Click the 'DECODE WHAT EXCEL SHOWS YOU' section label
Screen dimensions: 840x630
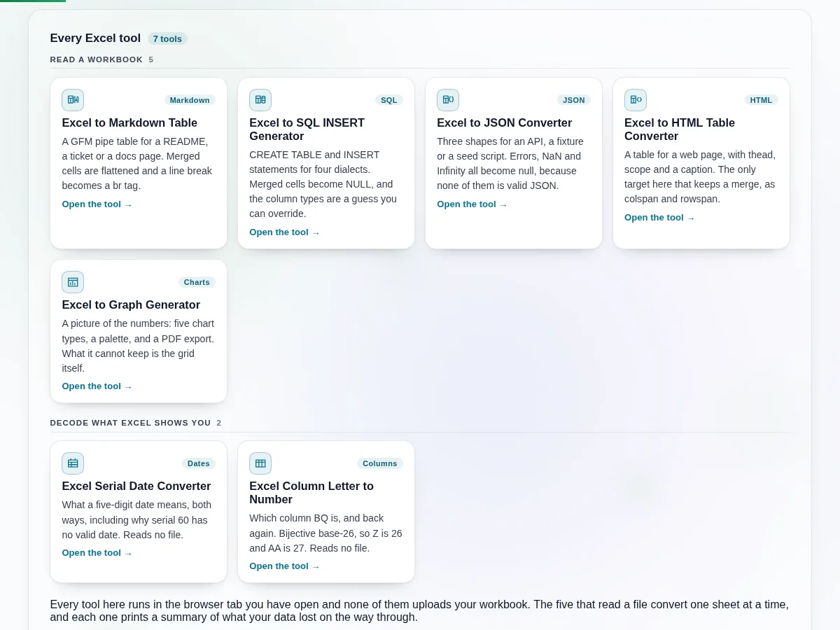point(130,423)
